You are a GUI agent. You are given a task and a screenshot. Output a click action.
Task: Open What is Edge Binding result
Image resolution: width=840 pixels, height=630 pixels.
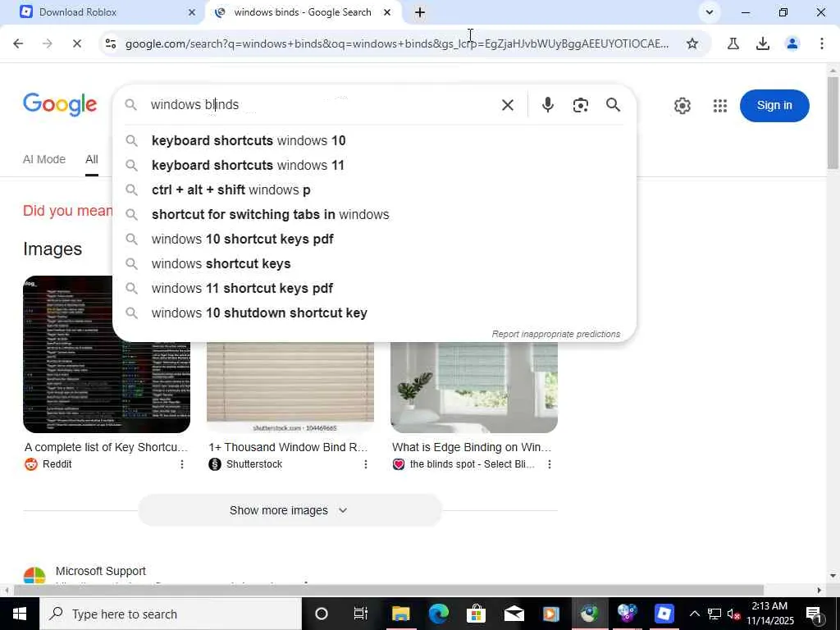point(472,447)
